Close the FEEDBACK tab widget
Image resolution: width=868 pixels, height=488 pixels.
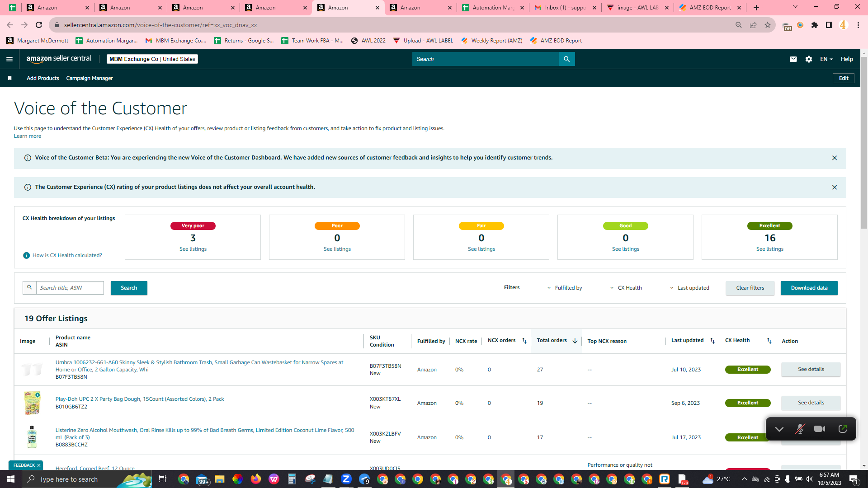coord(39,465)
